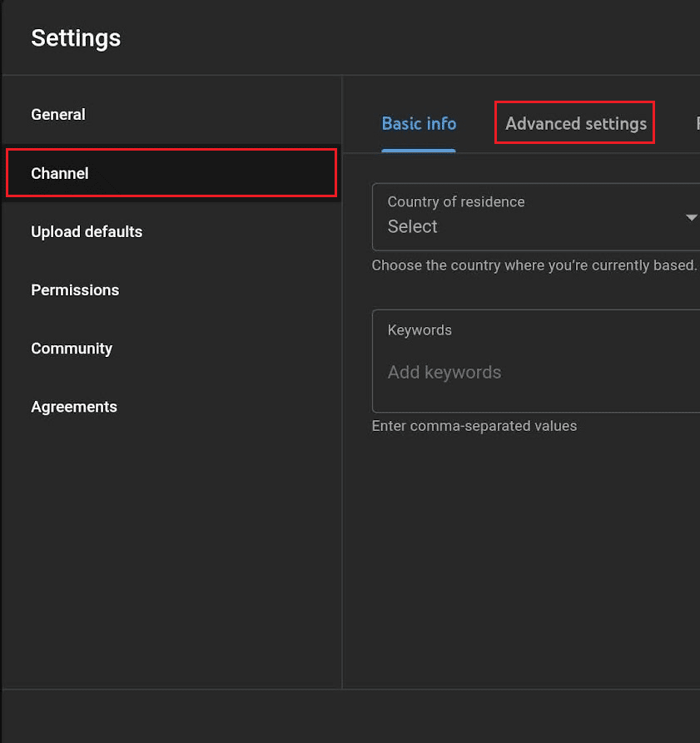Open the Country of residence dropdown
Image resolution: width=700 pixels, height=743 pixels.
(537, 217)
